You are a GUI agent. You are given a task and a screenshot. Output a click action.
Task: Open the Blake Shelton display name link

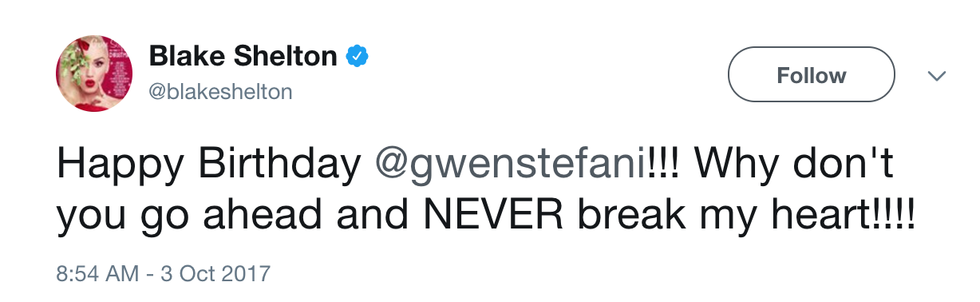(243, 56)
